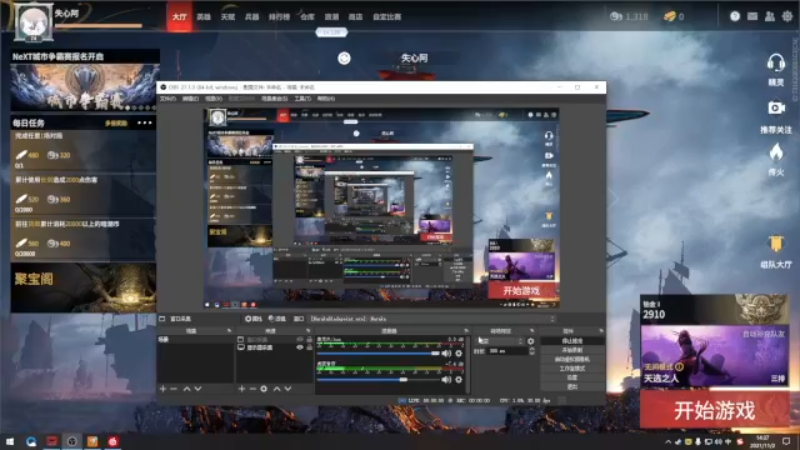Click the game help question mark icon
This screenshot has width=800, height=450.
(735, 16)
